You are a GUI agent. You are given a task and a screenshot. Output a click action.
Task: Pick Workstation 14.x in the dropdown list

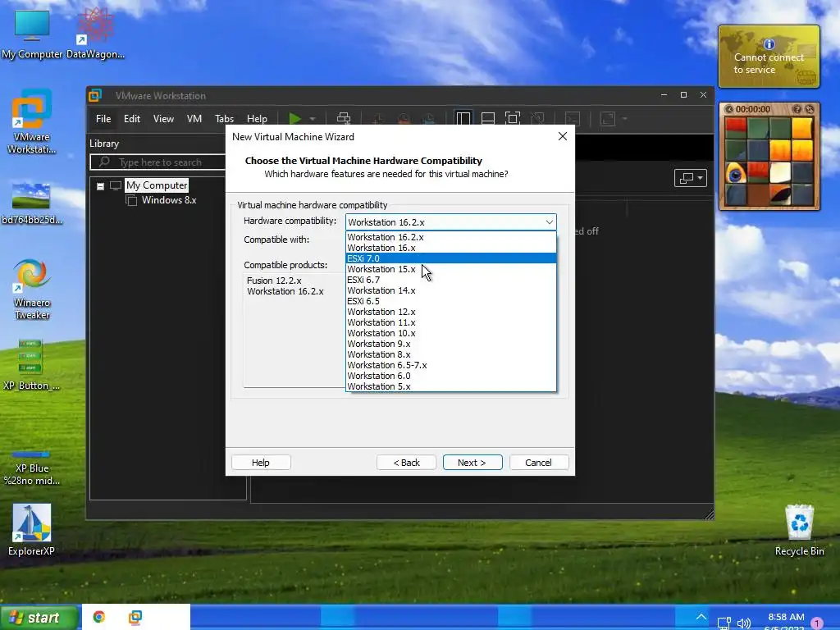coord(451,290)
